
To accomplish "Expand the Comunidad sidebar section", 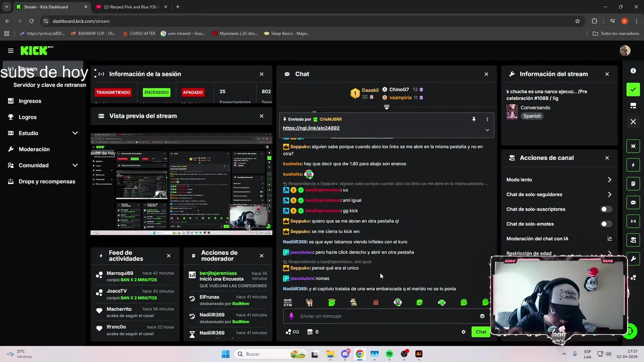I will click(x=75, y=165).
